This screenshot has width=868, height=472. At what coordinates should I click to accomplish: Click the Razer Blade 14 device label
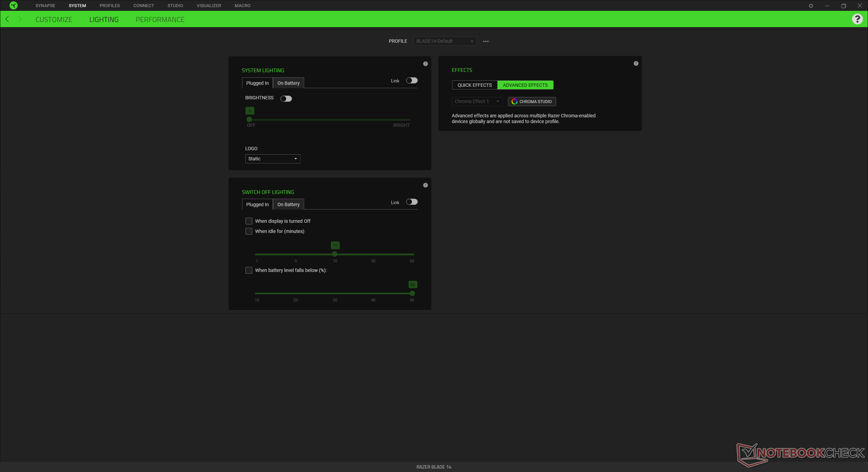[x=434, y=467]
